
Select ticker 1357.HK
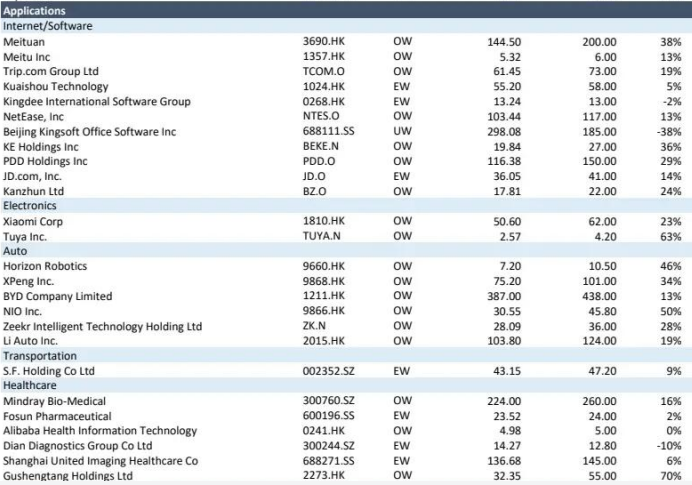click(x=323, y=56)
